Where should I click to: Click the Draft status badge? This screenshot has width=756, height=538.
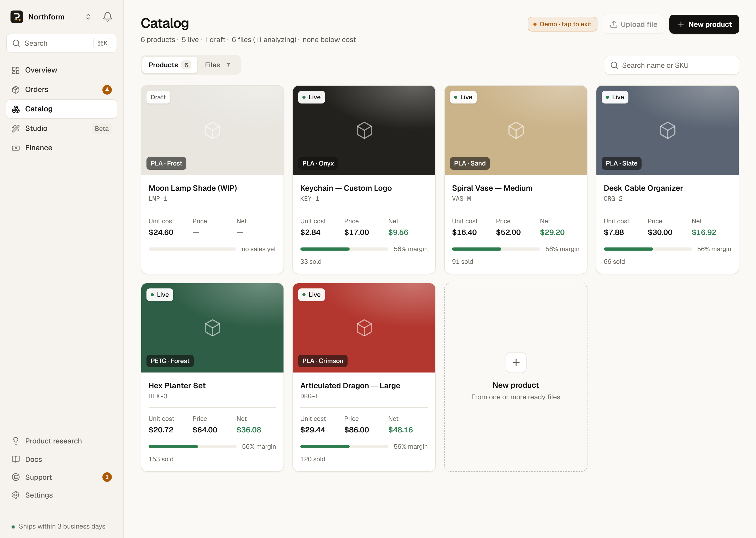tap(158, 97)
